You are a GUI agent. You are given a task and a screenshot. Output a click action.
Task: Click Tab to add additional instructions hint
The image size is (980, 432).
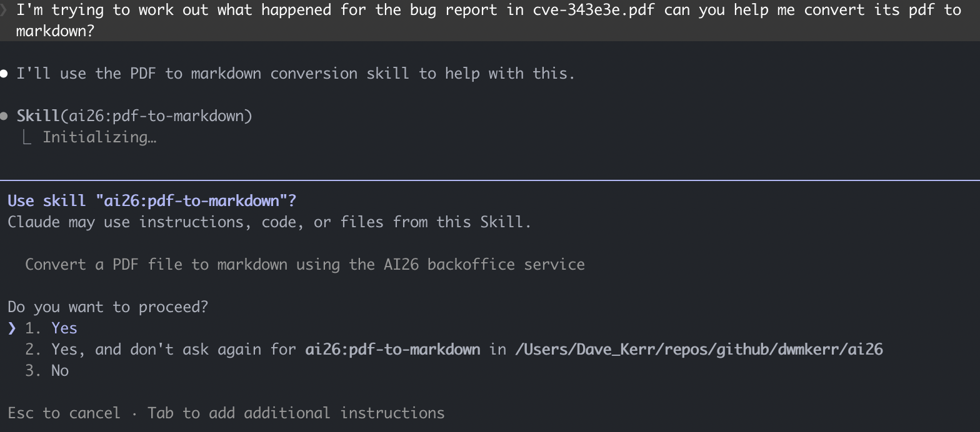coord(296,413)
